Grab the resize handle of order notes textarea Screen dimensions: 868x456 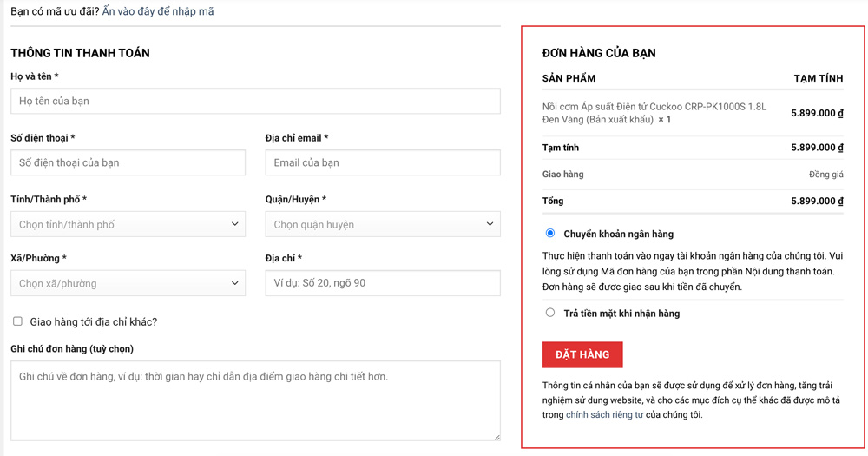coord(496,437)
